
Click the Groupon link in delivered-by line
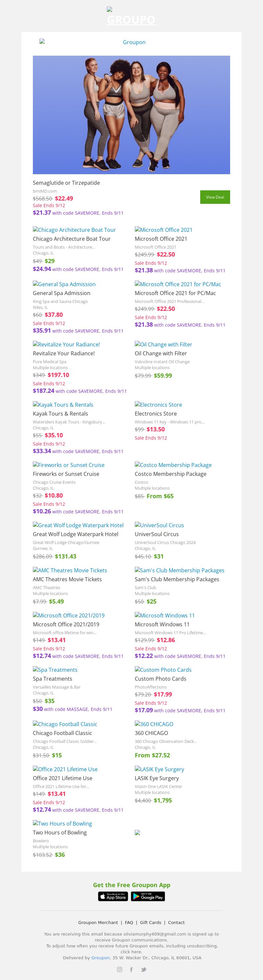pyautogui.click(x=100, y=958)
